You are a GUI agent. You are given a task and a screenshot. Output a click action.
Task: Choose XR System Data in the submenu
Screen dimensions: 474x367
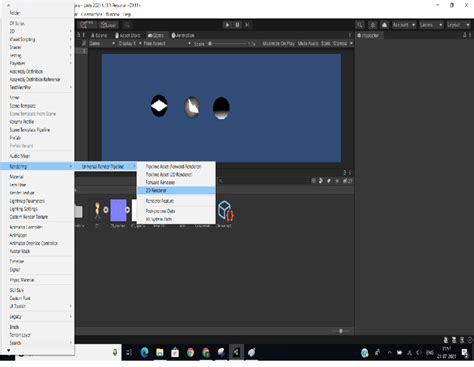coord(176,219)
